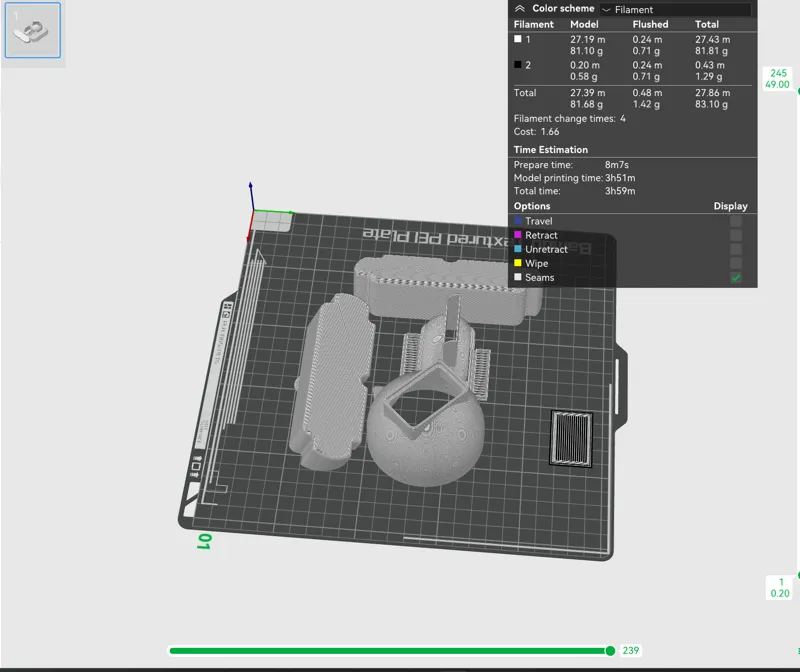The height and width of the screenshot is (672, 800).
Task: Click the Display column label
Action: (730, 206)
